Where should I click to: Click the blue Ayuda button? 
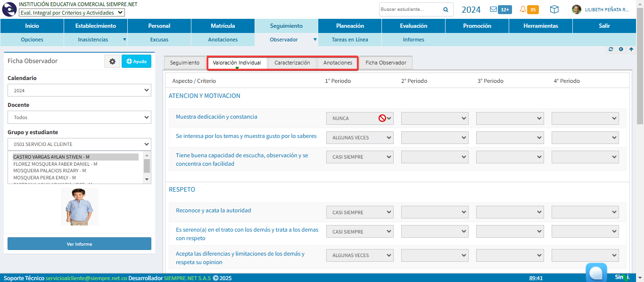[x=136, y=61]
